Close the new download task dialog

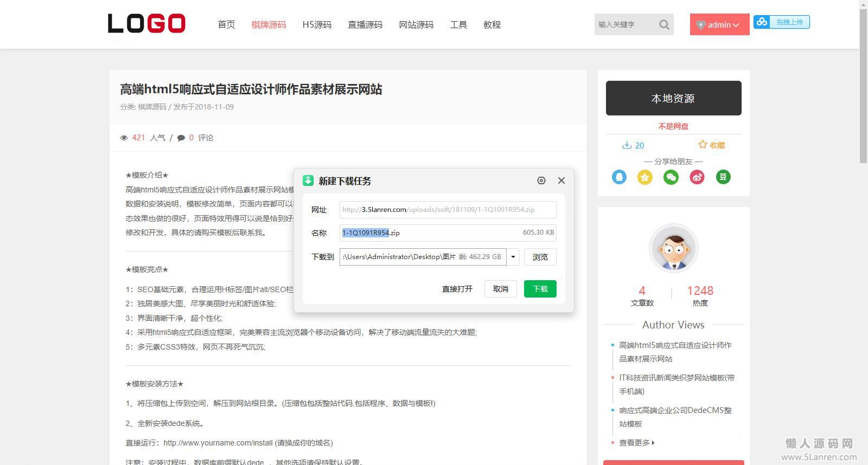click(x=561, y=180)
